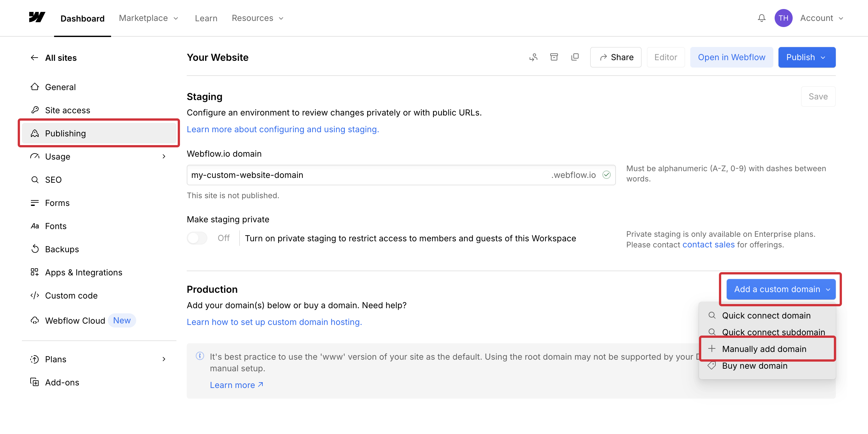Screen dimensions: 868x434
Task: Open Backups settings in sidebar
Action: point(99,249)
